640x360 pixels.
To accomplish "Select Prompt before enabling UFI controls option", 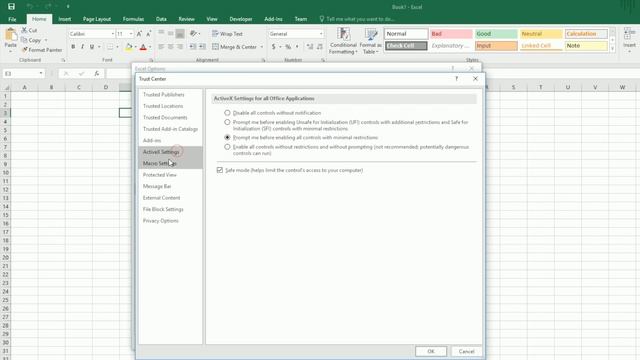I will 227,122.
